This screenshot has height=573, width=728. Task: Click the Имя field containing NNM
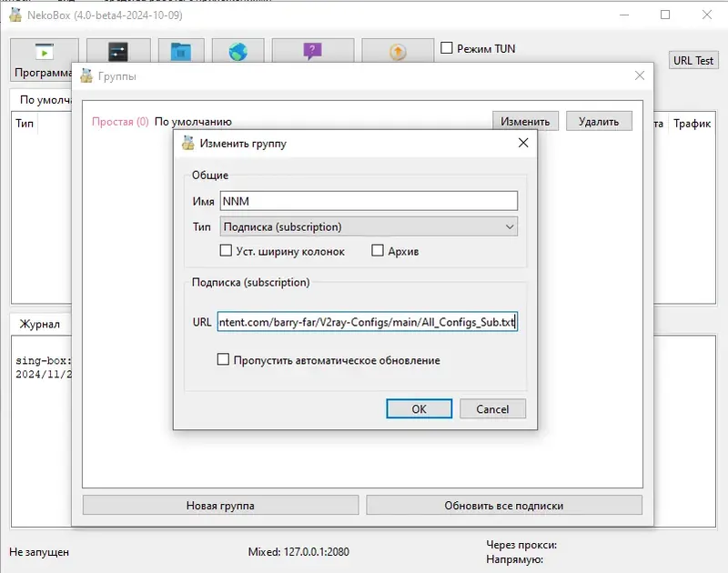[x=369, y=201]
